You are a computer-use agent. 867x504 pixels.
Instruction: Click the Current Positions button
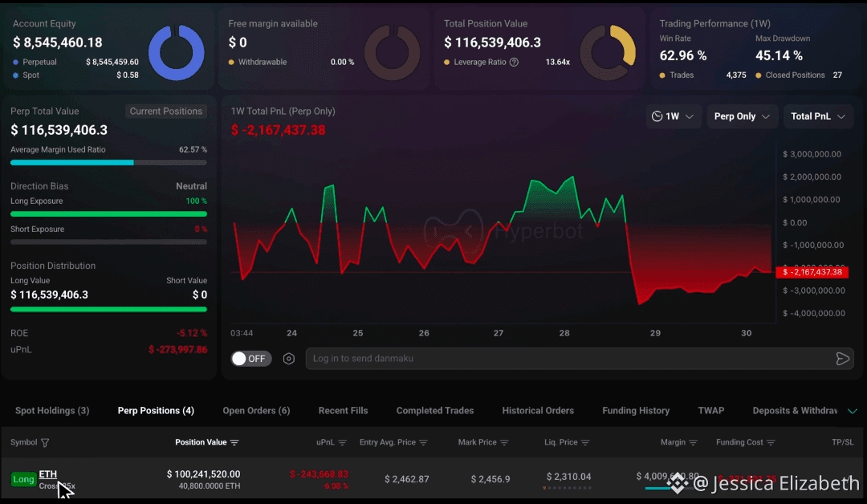[166, 111]
